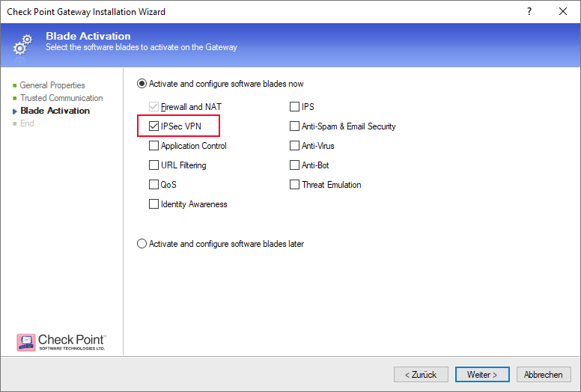Open Trusted Communication wizard step
Viewport: 581px width, 392px height.
(x=61, y=98)
